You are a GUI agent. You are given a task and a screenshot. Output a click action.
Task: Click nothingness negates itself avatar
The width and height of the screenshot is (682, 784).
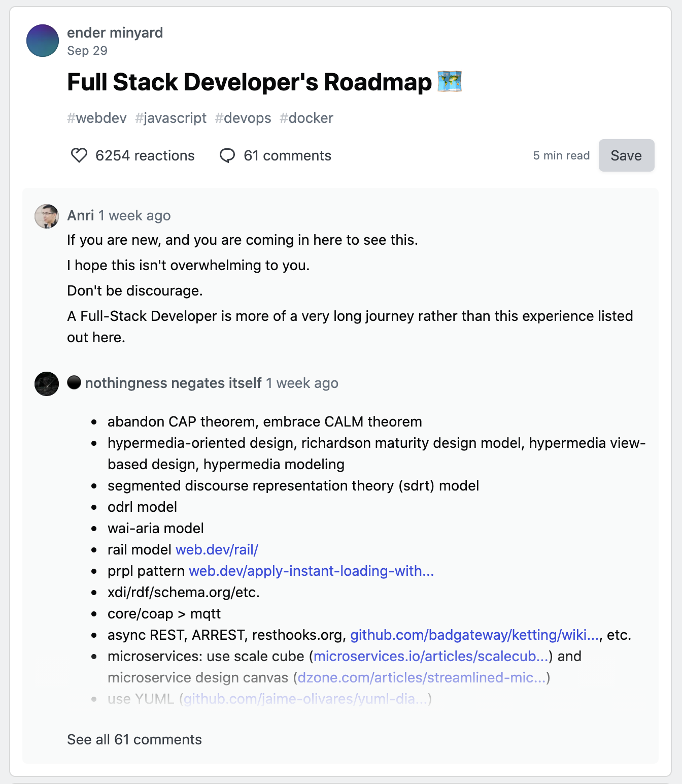point(47,384)
